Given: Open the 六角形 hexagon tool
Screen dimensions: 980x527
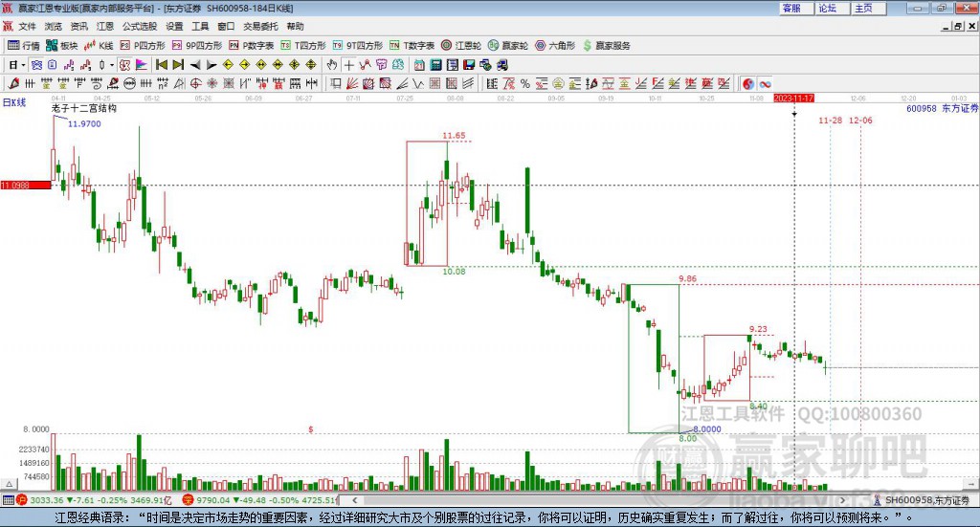Looking at the screenshot, I should (x=555, y=46).
